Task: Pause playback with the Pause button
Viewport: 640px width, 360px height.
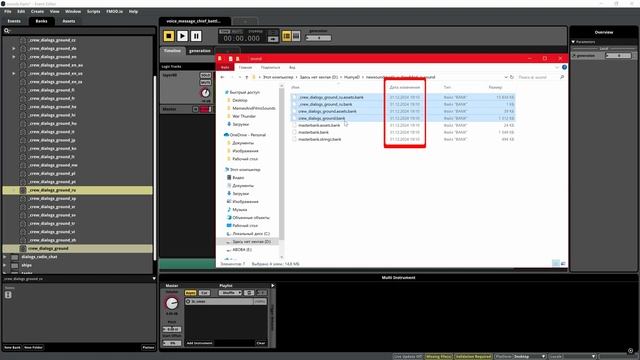Action: (x=196, y=36)
